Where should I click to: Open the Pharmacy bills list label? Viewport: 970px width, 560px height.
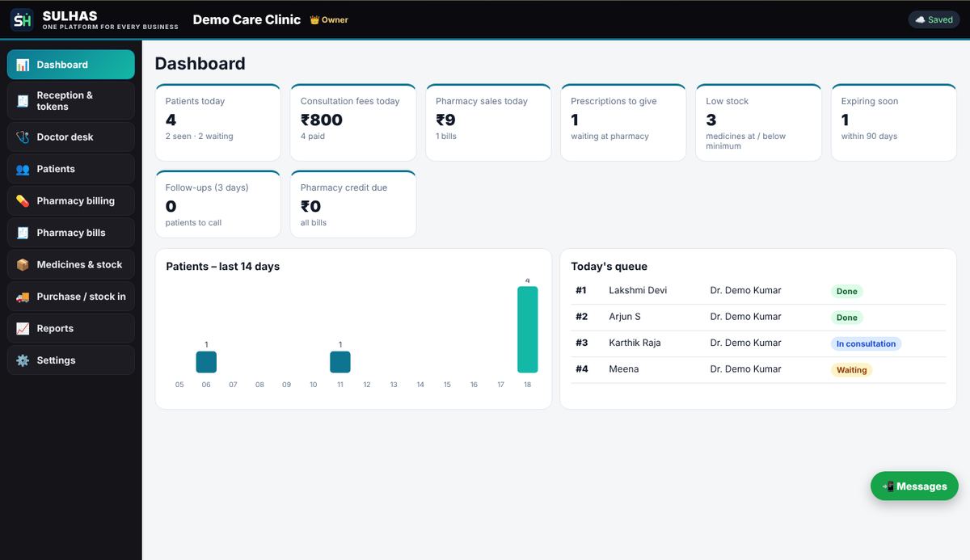[71, 233]
